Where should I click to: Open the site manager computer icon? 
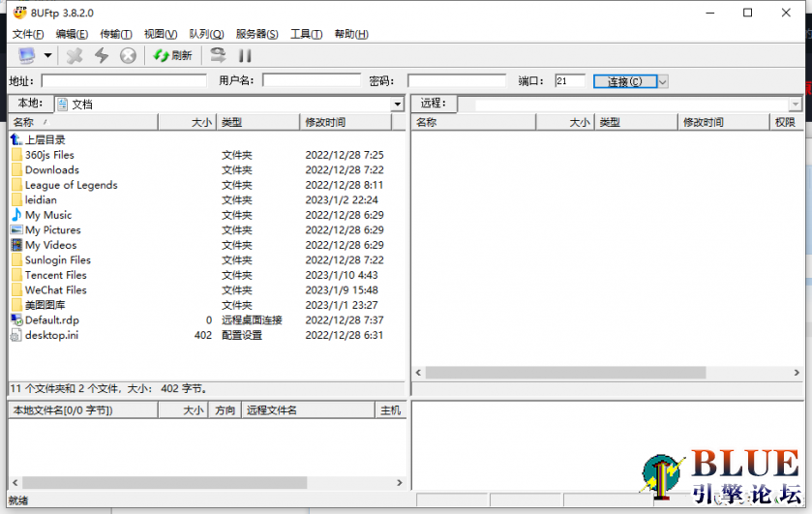pos(26,55)
